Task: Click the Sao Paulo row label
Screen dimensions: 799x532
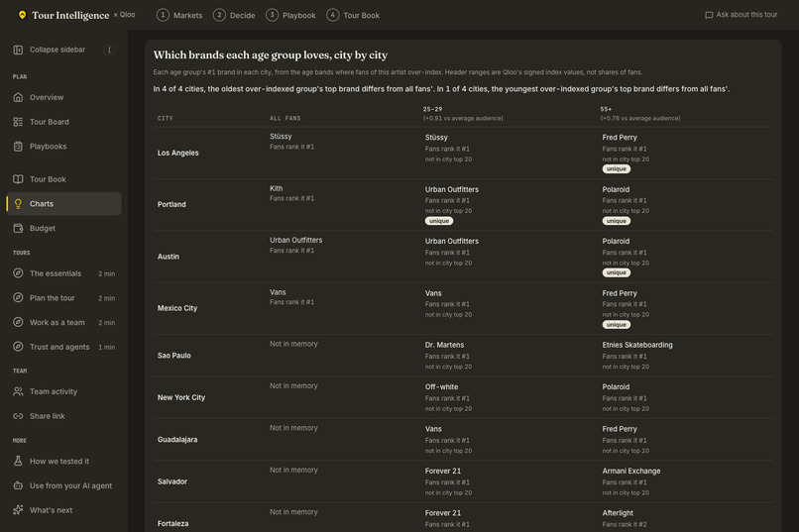Action: click(x=173, y=356)
